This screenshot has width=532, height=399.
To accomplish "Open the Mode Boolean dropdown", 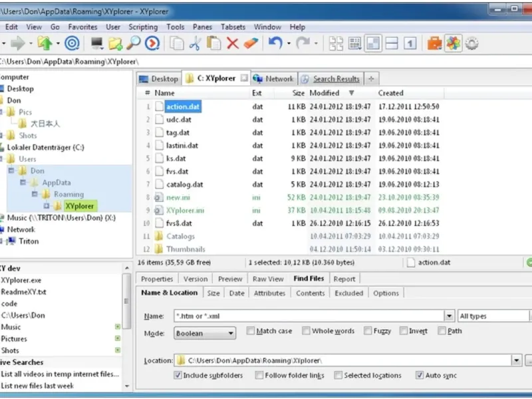I will click(x=205, y=333).
